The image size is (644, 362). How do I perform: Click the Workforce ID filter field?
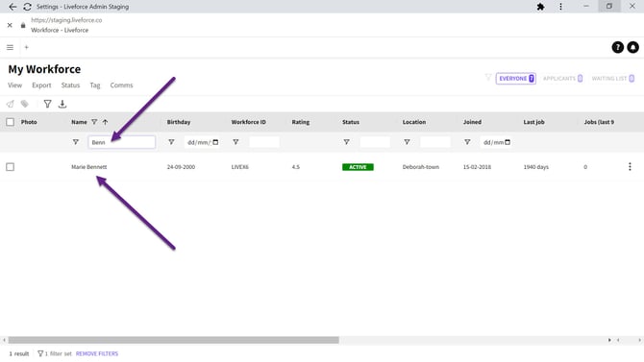[264, 142]
